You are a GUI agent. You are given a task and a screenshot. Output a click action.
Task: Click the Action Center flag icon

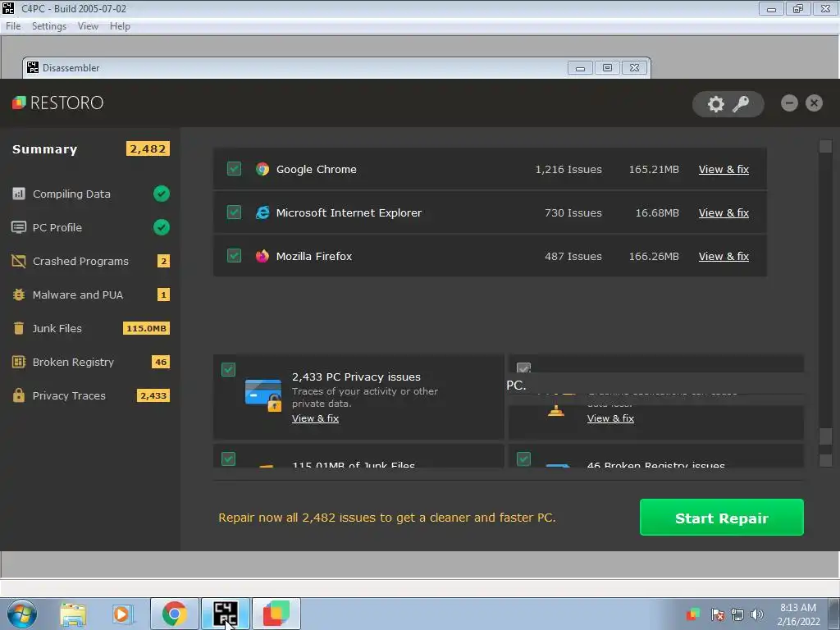click(717, 614)
